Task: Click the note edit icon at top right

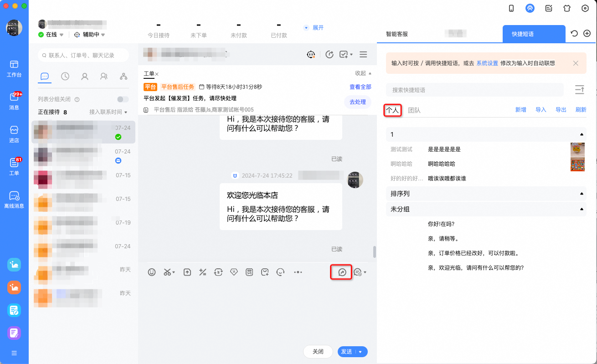Action: click(x=549, y=8)
